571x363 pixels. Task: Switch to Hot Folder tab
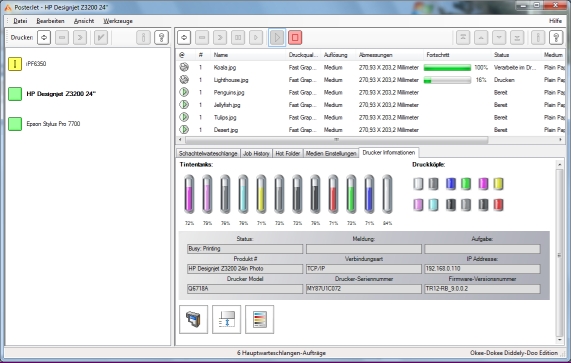(287, 154)
